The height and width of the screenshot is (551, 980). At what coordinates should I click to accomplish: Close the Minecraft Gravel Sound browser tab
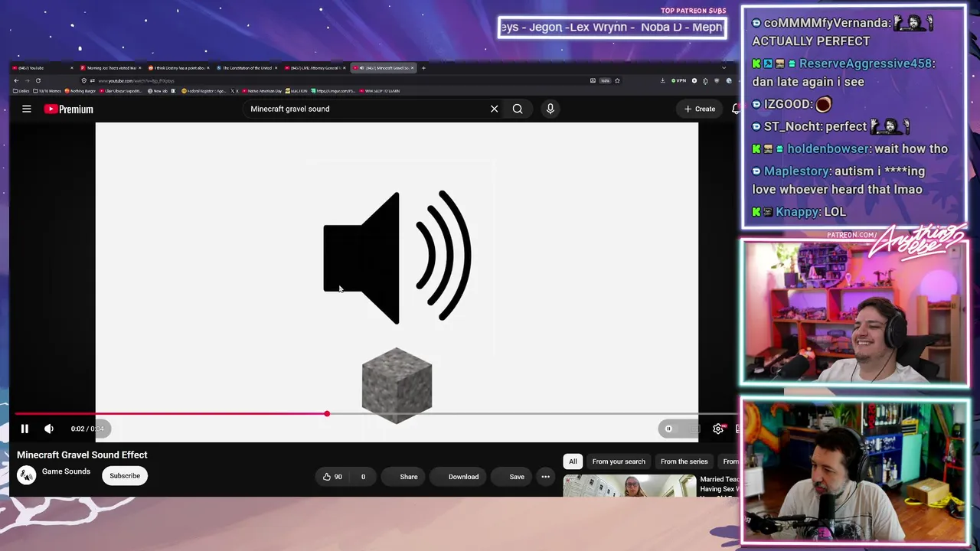point(413,68)
